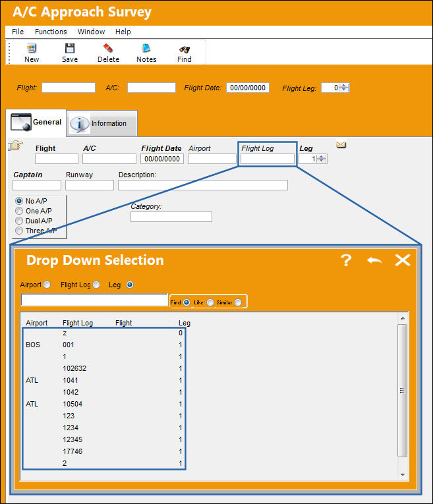The image size is (433, 504).
Task: Click the Find binoculars icon
Action: [184, 49]
